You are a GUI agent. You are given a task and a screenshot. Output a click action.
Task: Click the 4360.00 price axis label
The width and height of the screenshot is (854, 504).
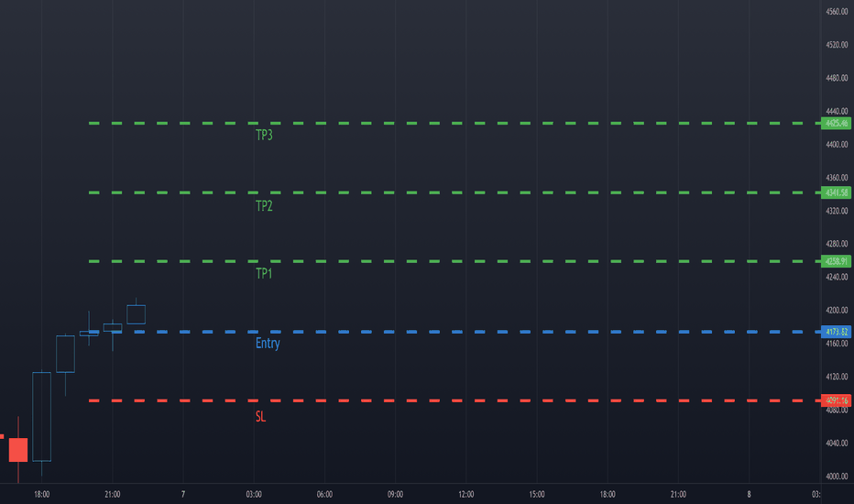[837, 178]
